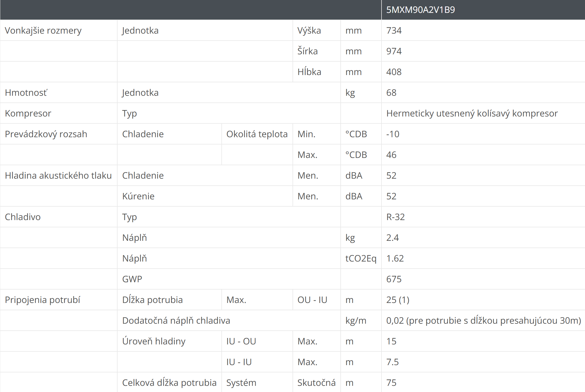Select the Vonkajšie rozmery row label
The height and width of the screenshot is (392, 585).
click(43, 31)
